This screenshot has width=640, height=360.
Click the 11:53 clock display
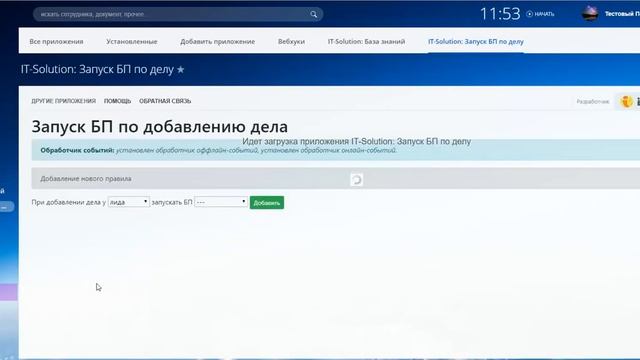[500, 14]
